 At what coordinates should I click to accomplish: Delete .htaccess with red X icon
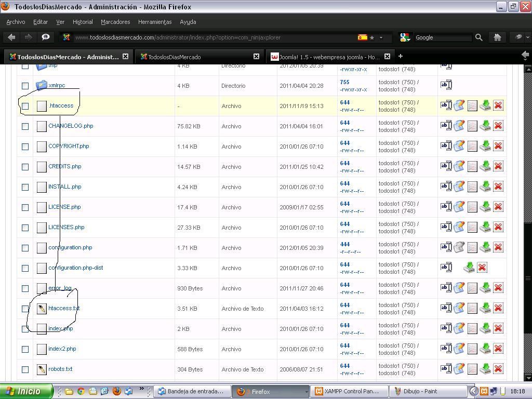(x=498, y=105)
